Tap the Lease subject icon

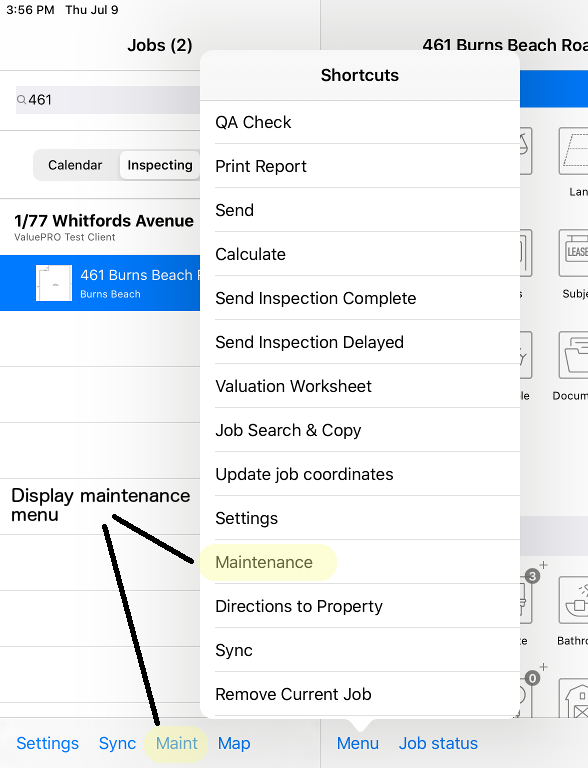(x=573, y=253)
